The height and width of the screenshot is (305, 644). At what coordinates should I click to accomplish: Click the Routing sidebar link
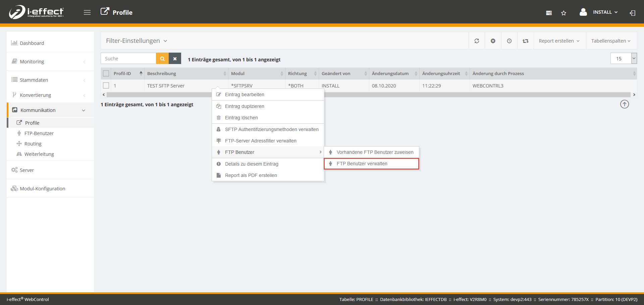coord(33,144)
